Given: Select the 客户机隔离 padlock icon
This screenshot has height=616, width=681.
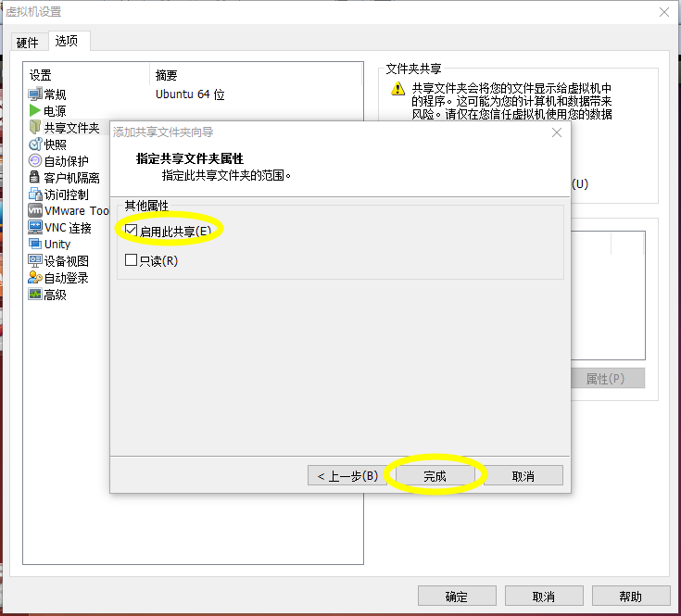Looking at the screenshot, I should tap(34, 177).
